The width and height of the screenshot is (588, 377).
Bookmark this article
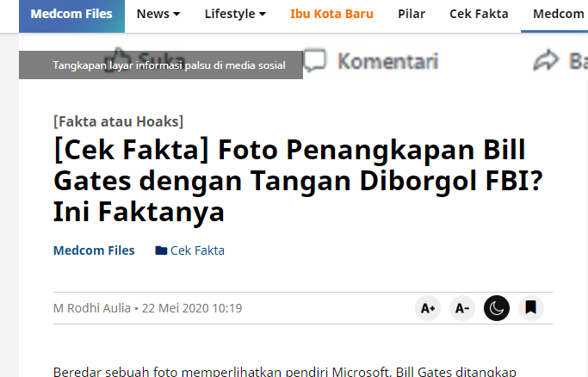coord(531,308)
